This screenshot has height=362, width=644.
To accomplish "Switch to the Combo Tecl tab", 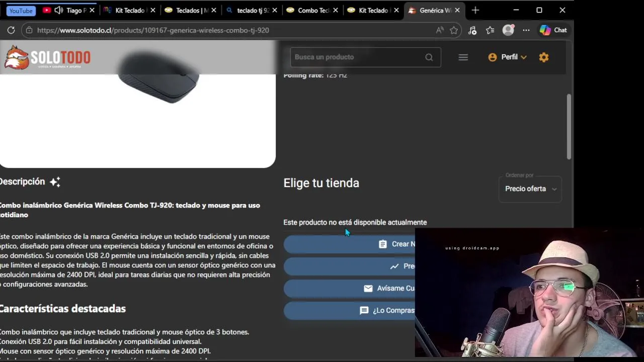I will 313,10.
